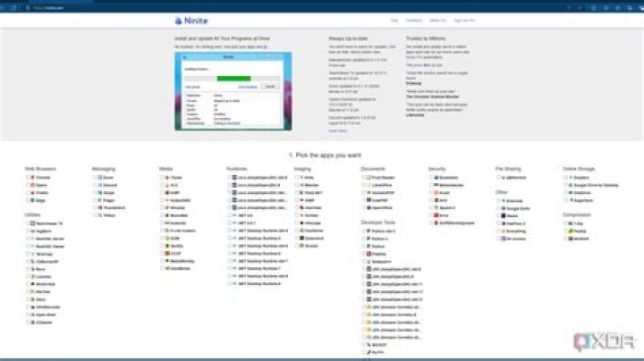Image resolution: width=644 pixels, height=361 pixels.
Task: Check the Discord checkbox
Action: pyautogui.click(x=95, y=186)
